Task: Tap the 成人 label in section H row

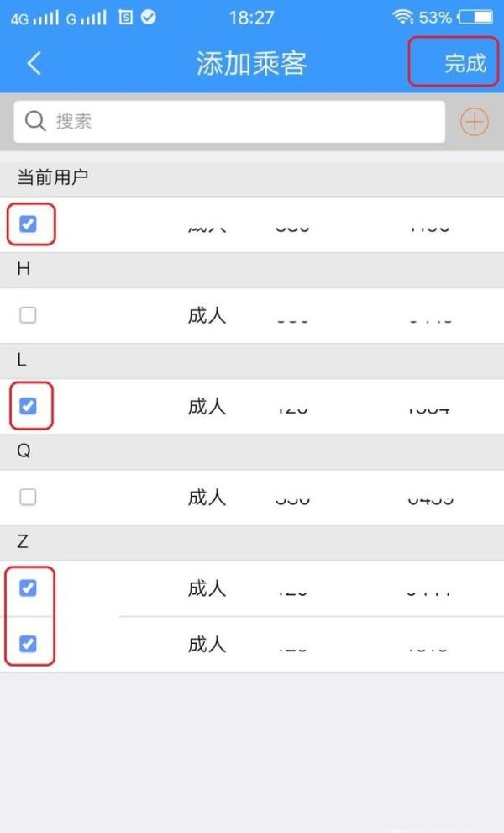Action: pos(207,316)
